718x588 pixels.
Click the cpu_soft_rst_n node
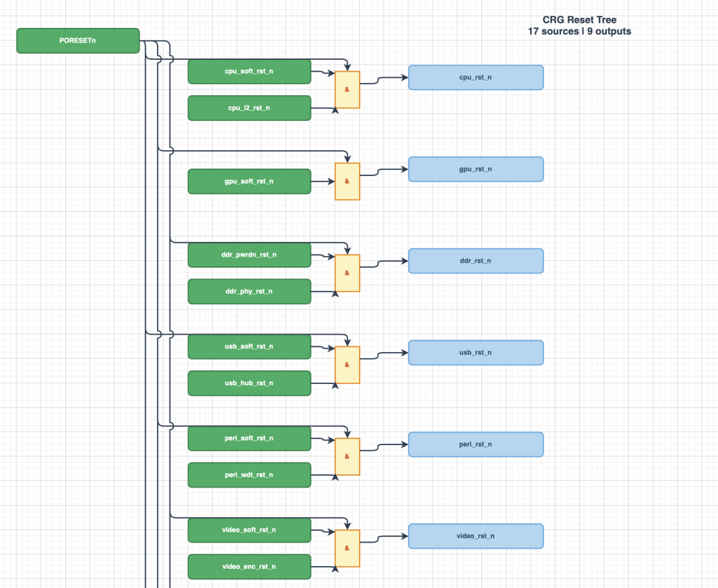[249, 71]
